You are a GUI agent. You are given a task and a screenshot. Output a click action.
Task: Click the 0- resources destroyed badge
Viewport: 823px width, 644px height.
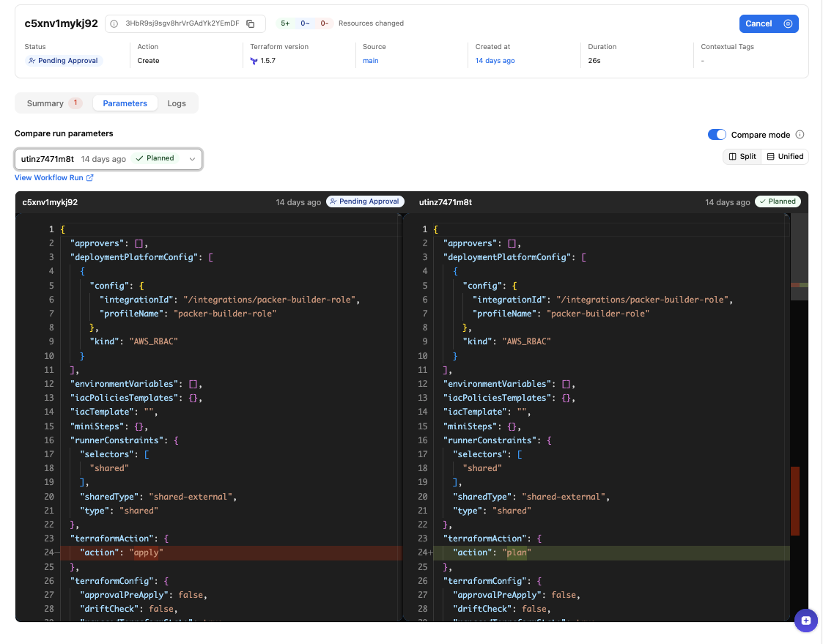(325, 23)
